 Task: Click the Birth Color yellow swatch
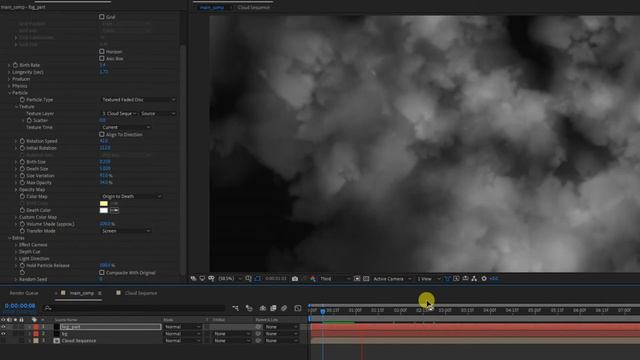pos(104,203)
